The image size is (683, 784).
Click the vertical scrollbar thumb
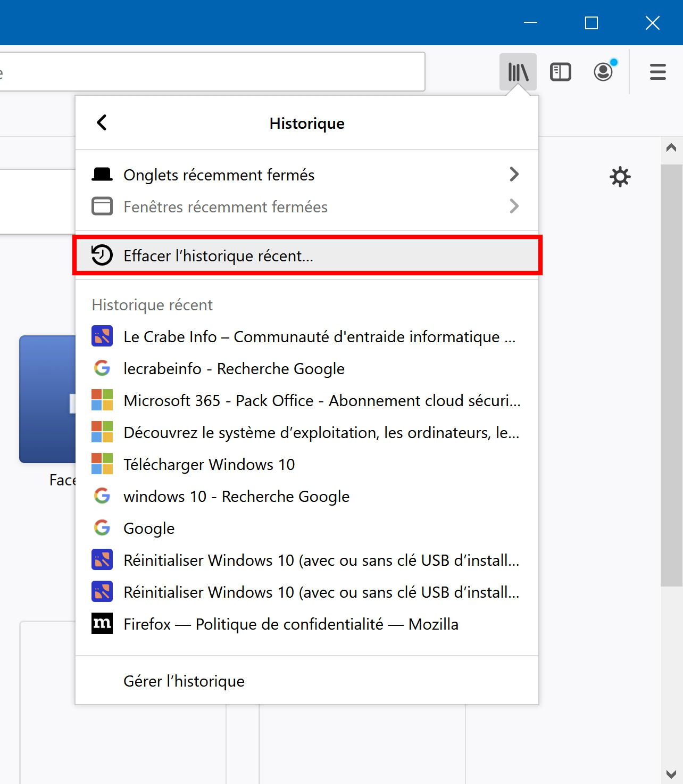click(671, 375)
